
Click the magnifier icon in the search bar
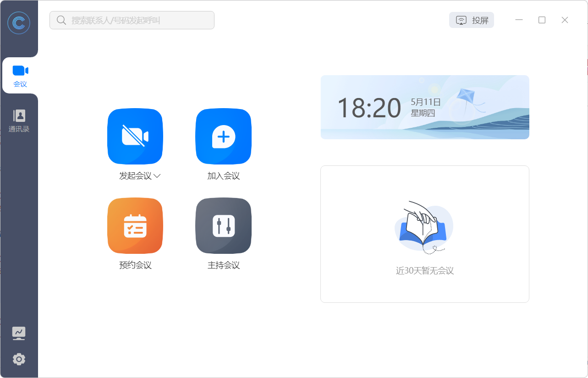coord(61,20)
